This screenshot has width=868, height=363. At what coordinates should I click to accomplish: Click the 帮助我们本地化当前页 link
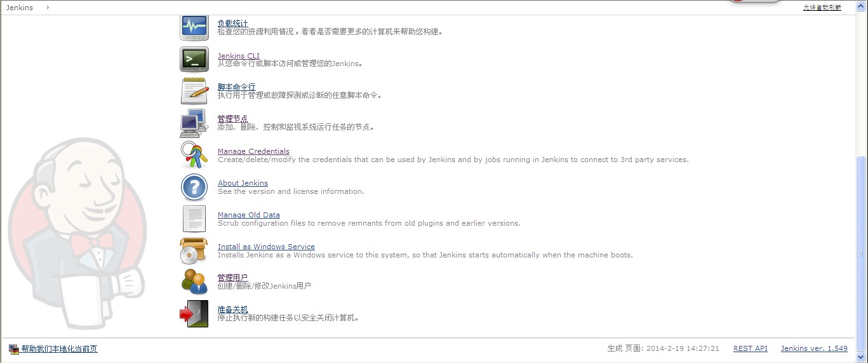[x=59, y=349]
